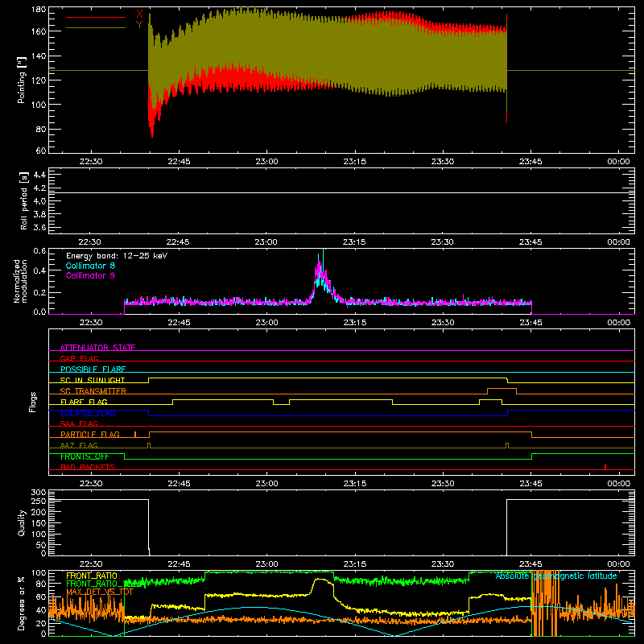Click the red X legend line sample
The width and height of the screenshot is (644, 644).
(x=96, y=17)
